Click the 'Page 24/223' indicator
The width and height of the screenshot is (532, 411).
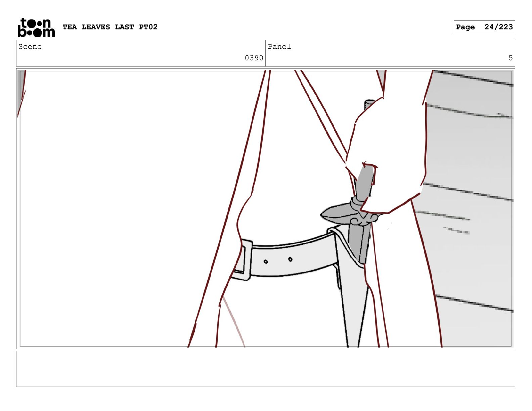484,27
